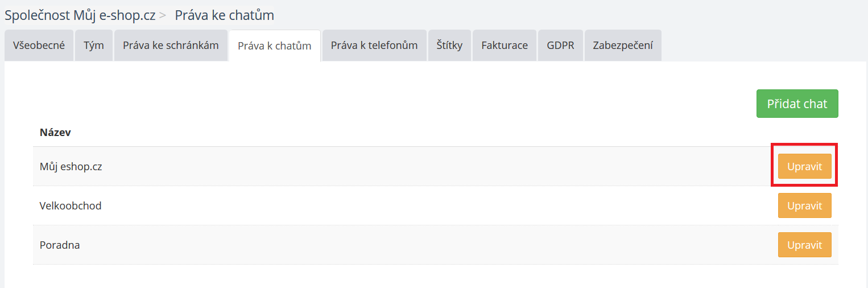This screenshot has width=868, height=288.
Task: Open the Fakturace tab
Action: tap(505, 46)
